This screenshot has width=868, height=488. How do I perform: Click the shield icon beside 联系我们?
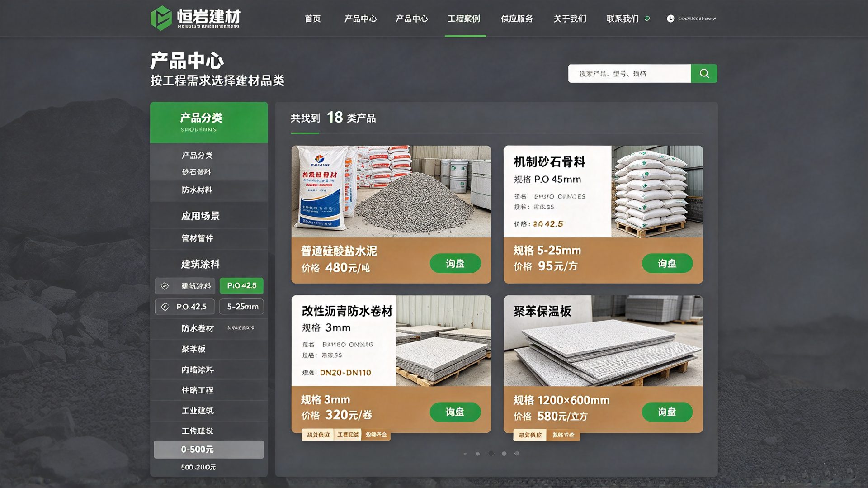click(x=647, y=19)
